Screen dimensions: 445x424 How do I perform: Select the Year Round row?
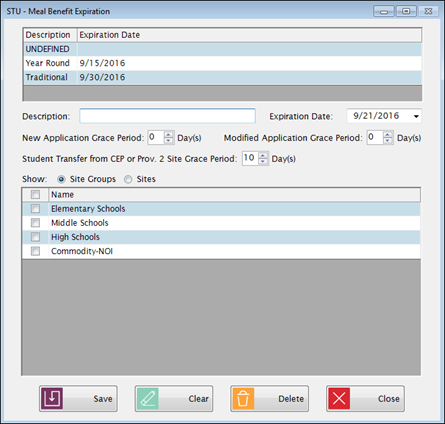tap(222, 63)
